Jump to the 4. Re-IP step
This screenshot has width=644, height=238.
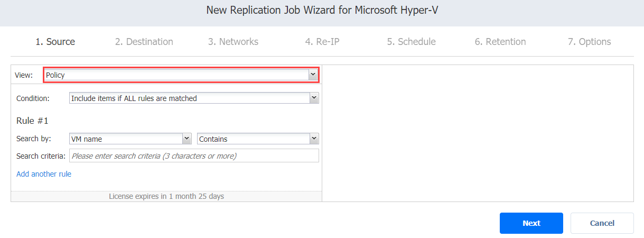pyautogui.click(x=322, y=42)
